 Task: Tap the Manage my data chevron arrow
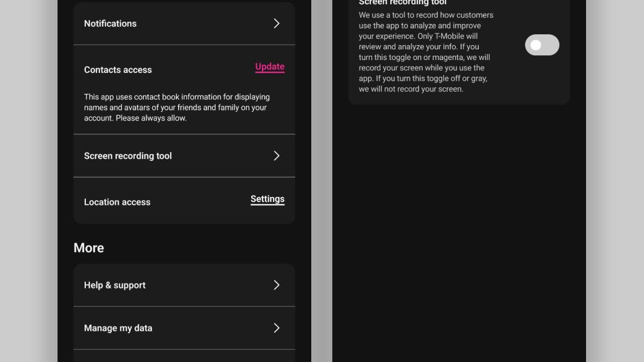click(276, 328)
